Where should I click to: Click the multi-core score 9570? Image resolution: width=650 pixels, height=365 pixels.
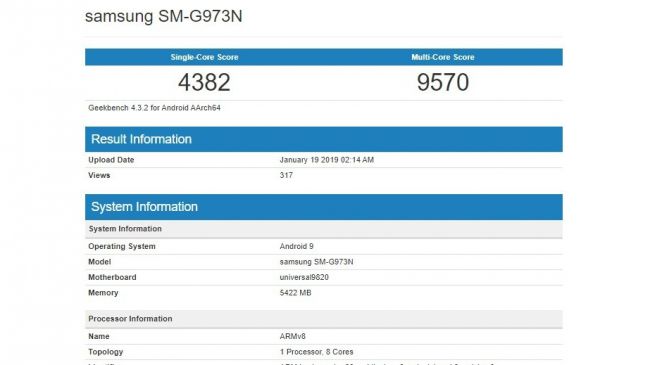click(443, 82)
